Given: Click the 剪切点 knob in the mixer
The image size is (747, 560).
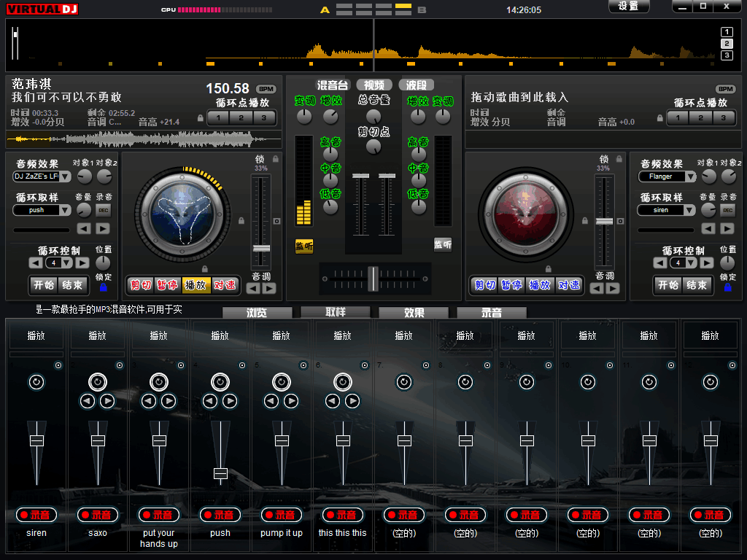Looking at the screenshot, I should coord(373,147).
